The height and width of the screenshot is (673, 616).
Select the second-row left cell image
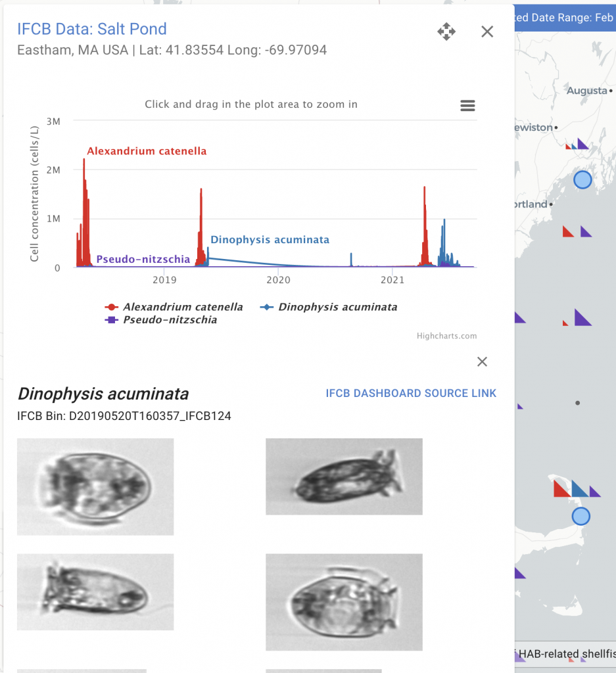tap(95, 592)
